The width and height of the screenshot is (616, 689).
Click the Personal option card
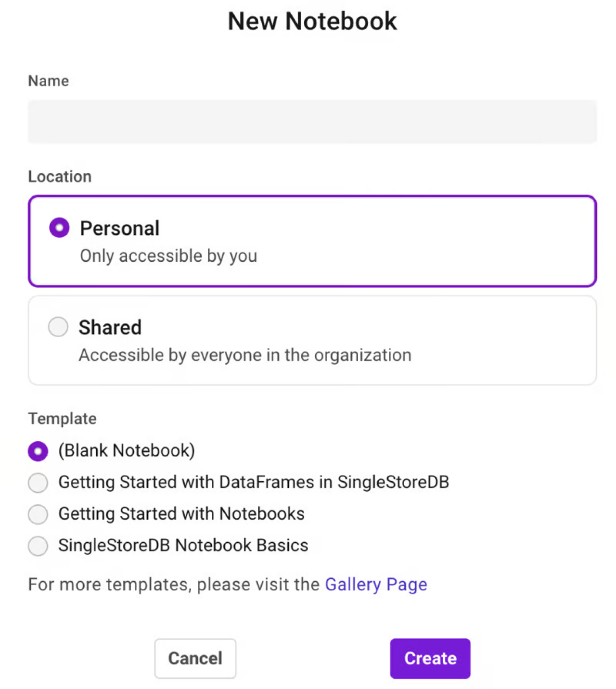point(312,240)
